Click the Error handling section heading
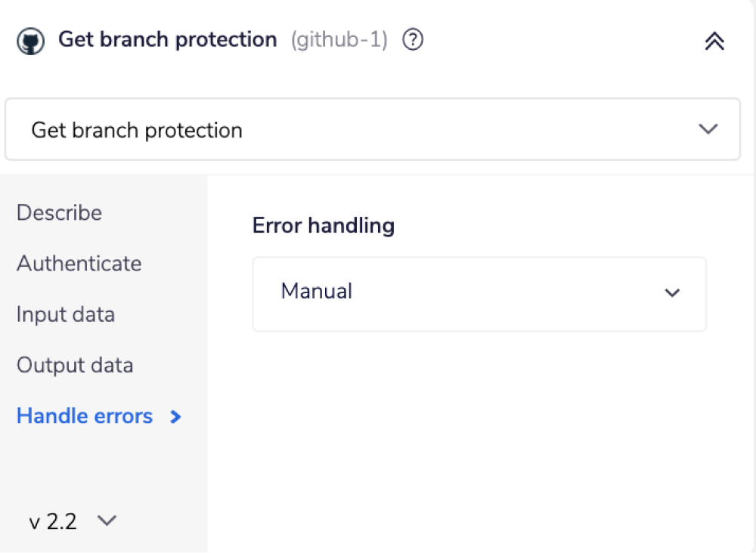Viewport: 756px width, 553px height. tap(324, 225)
